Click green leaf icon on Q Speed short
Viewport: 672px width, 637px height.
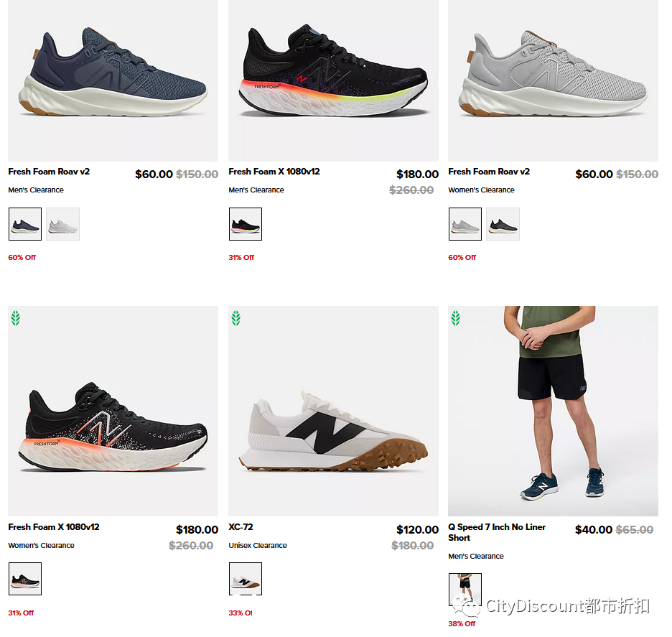pos(456,318)
